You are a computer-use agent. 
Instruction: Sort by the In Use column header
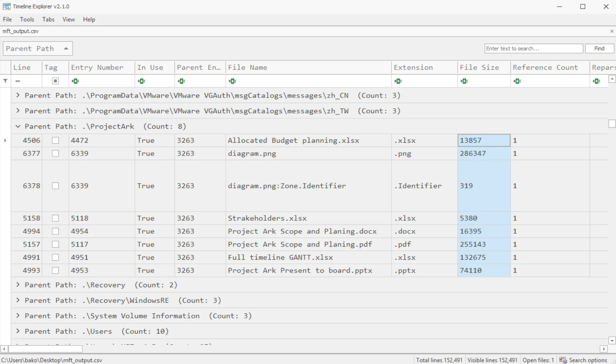155,67
